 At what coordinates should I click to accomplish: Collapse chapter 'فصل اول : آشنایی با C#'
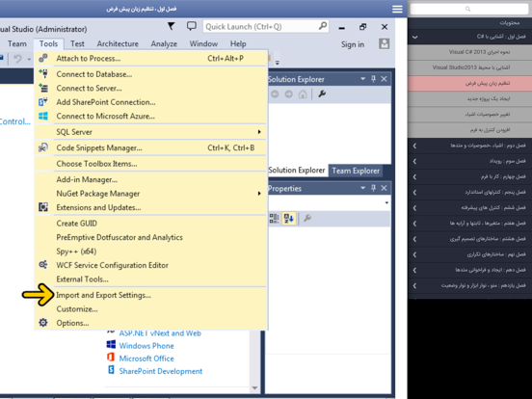[414, 37]
